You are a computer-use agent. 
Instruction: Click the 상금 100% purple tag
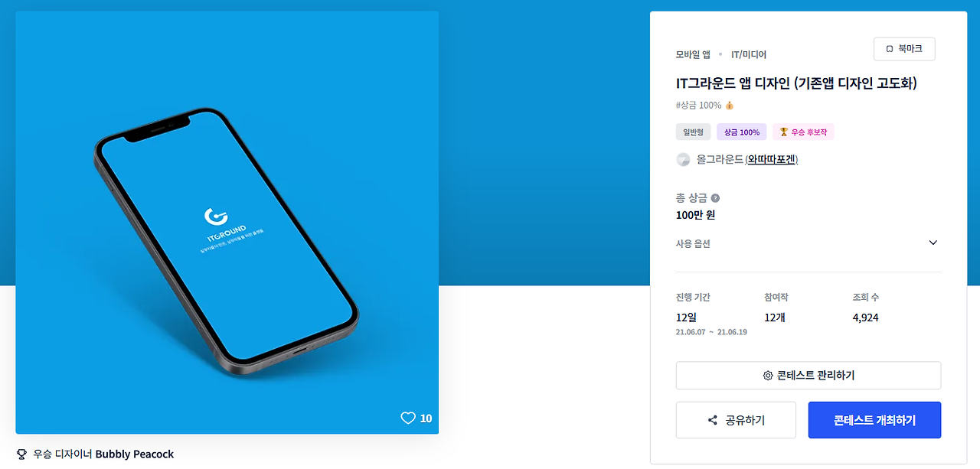click(x=741, y=132)
